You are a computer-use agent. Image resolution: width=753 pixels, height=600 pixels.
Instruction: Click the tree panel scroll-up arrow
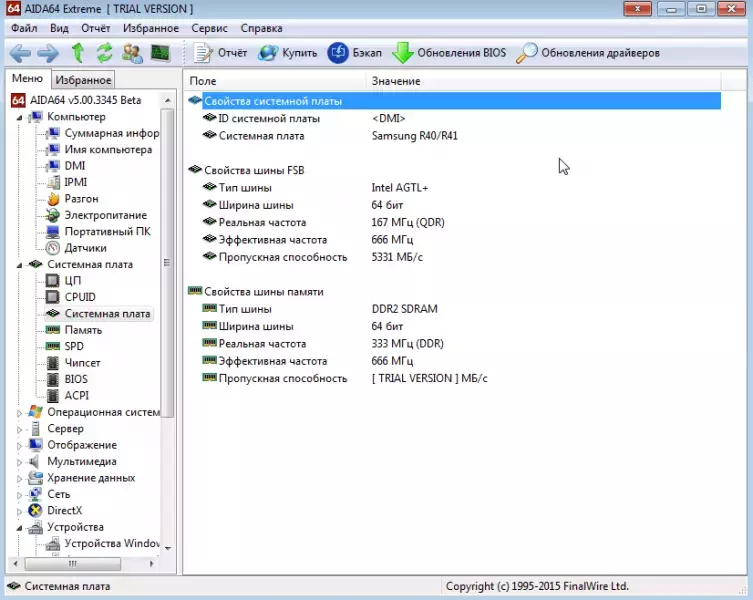tap(168, 100)
